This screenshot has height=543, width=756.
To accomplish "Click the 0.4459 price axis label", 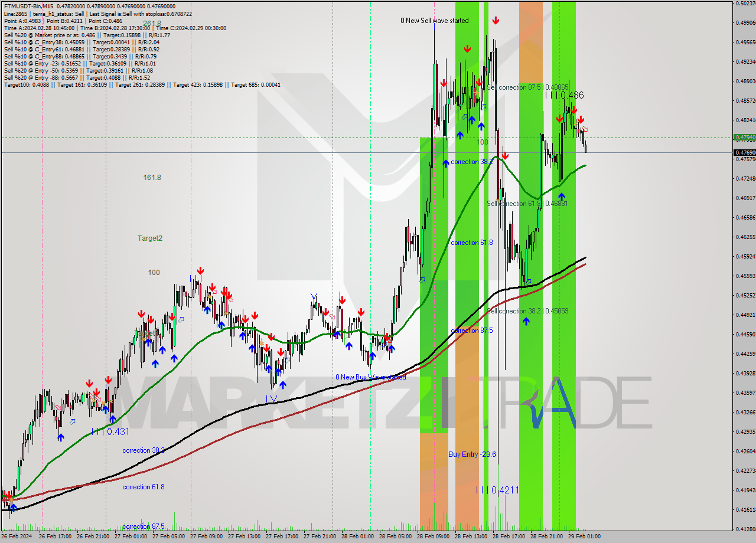I will pos(745,334).
